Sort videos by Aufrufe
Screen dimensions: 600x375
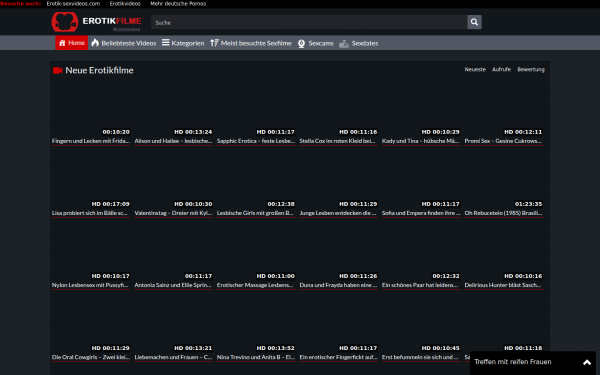point(501,69)
